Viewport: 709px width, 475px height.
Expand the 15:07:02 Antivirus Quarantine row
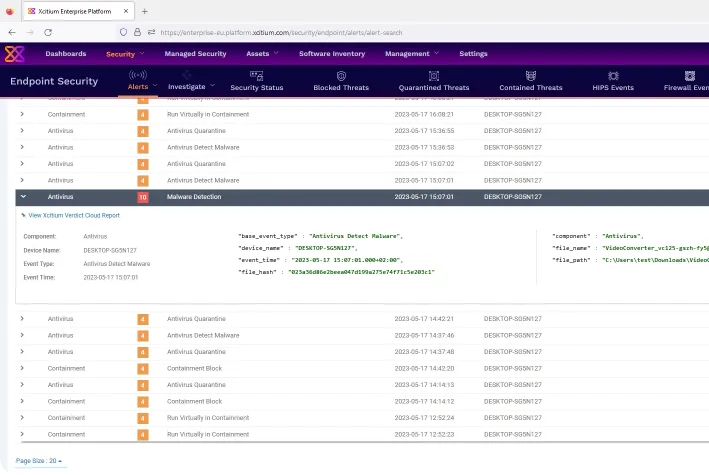coord(22,164)
